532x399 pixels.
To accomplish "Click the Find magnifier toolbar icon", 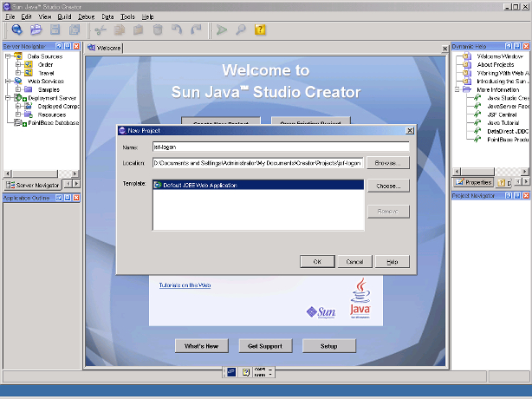I will coord(241,29).
